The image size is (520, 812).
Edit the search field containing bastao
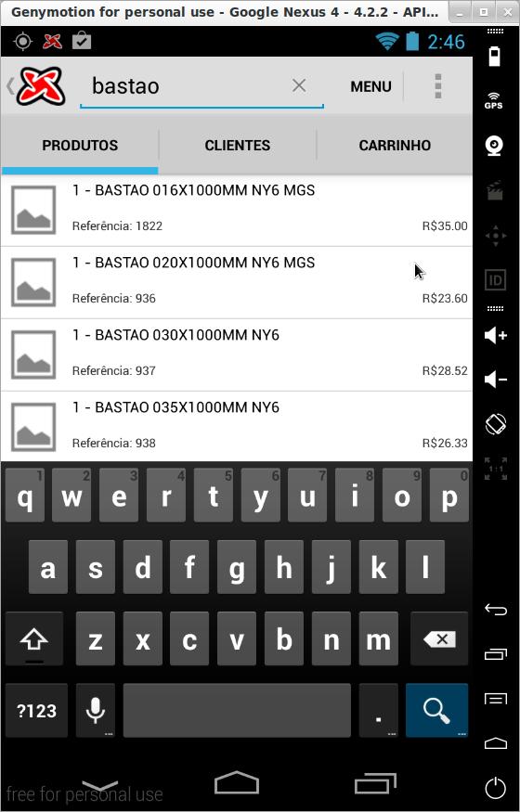coord(201,86)
